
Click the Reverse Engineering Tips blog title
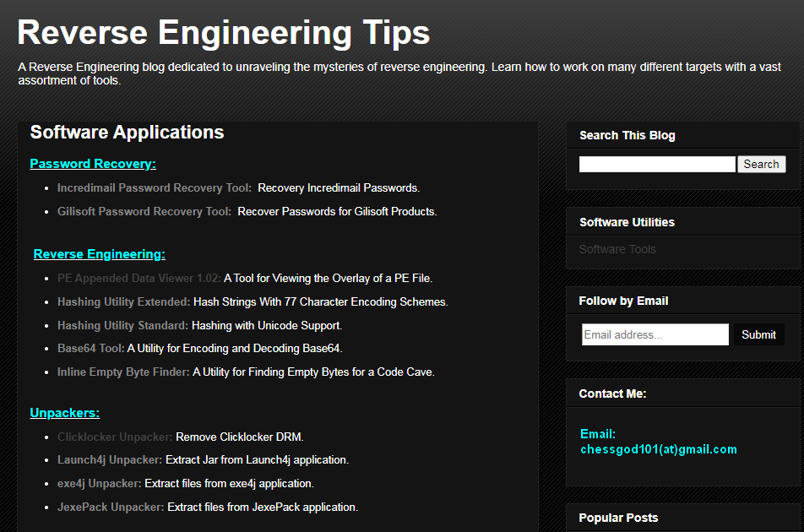point(223,33)
